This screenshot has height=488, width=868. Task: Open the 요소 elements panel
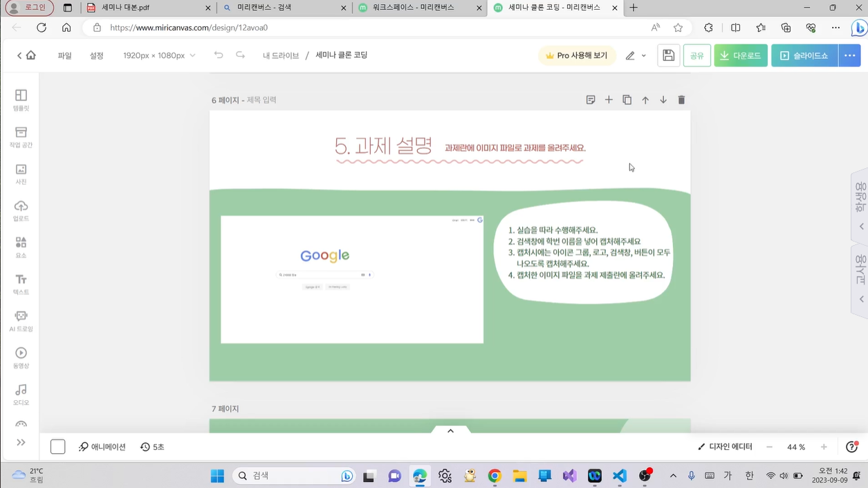[x=21, y=247]
